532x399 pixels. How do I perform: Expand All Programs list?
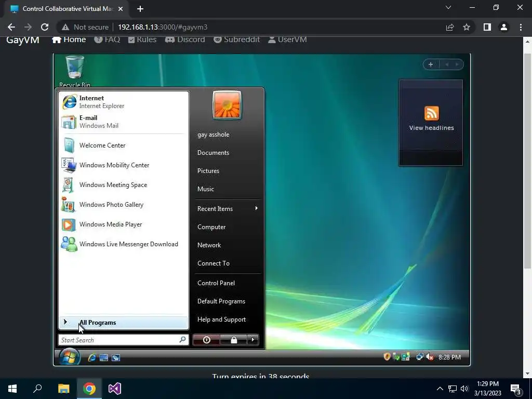point(124,323)
